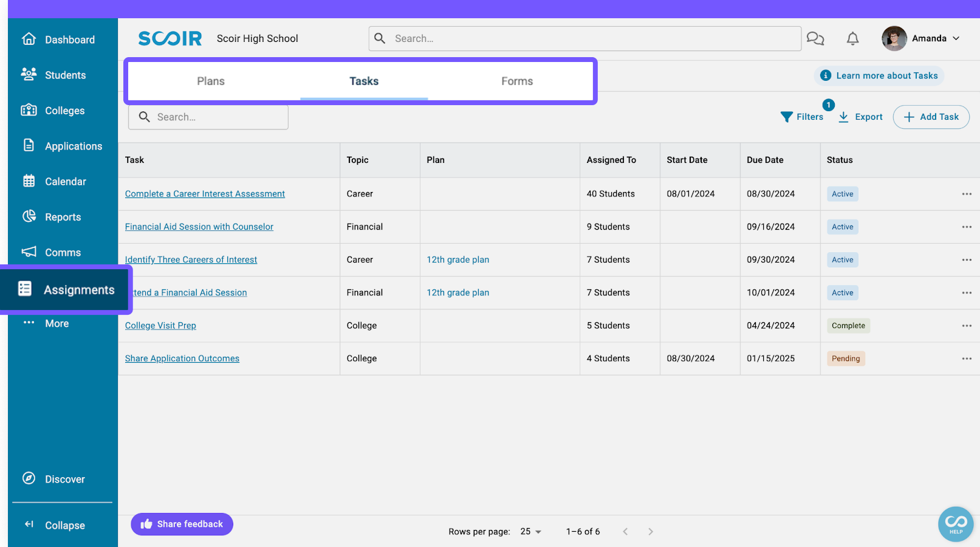Open row actions for Share Application Outcomes
Screen dimensions: 980x547
[x=966, y=358]
